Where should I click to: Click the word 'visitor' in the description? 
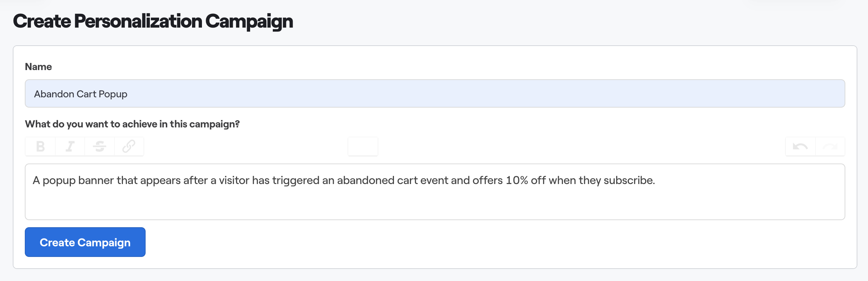[234, 180]
